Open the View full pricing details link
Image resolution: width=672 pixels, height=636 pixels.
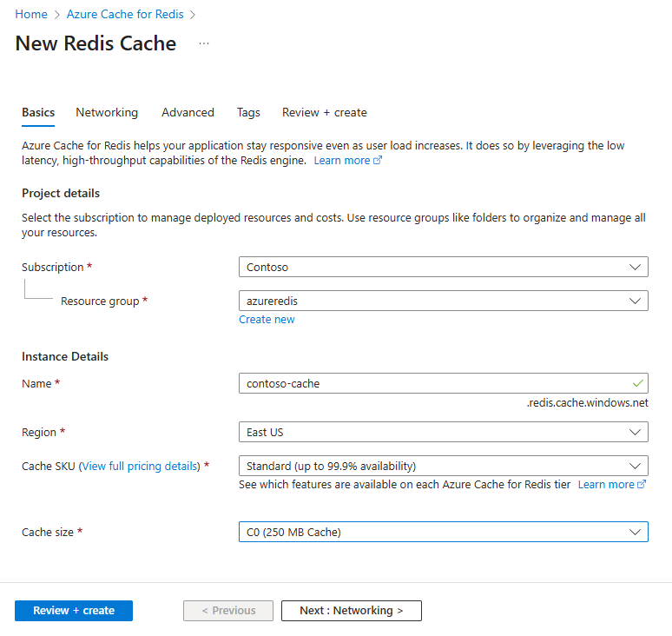[x=140, y=467]
